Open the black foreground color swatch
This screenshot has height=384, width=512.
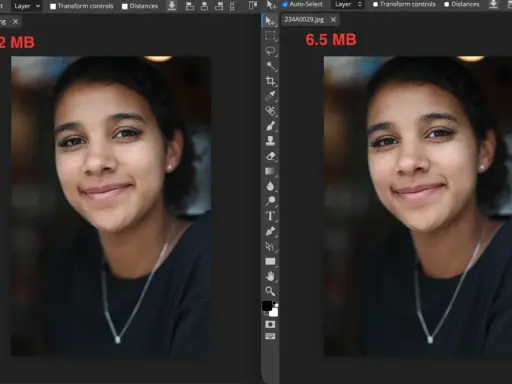click(267, 306)
